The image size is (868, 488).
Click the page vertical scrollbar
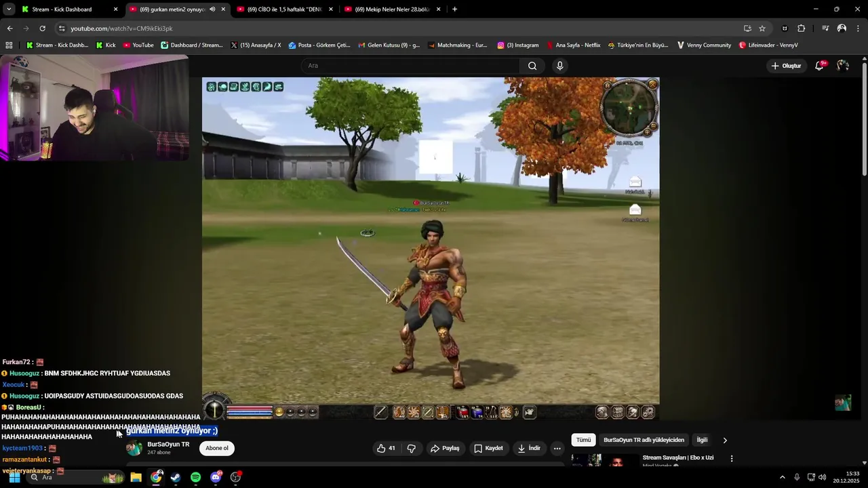click(864, 119)
